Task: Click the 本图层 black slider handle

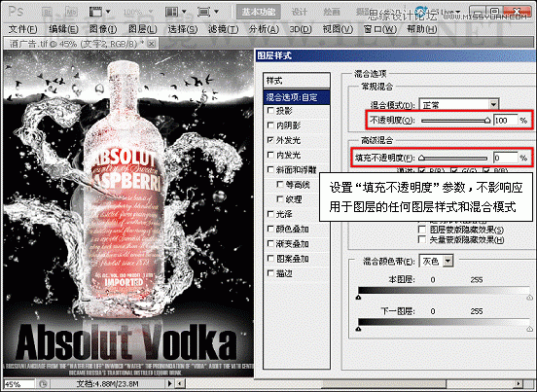Action: (358, 298)
